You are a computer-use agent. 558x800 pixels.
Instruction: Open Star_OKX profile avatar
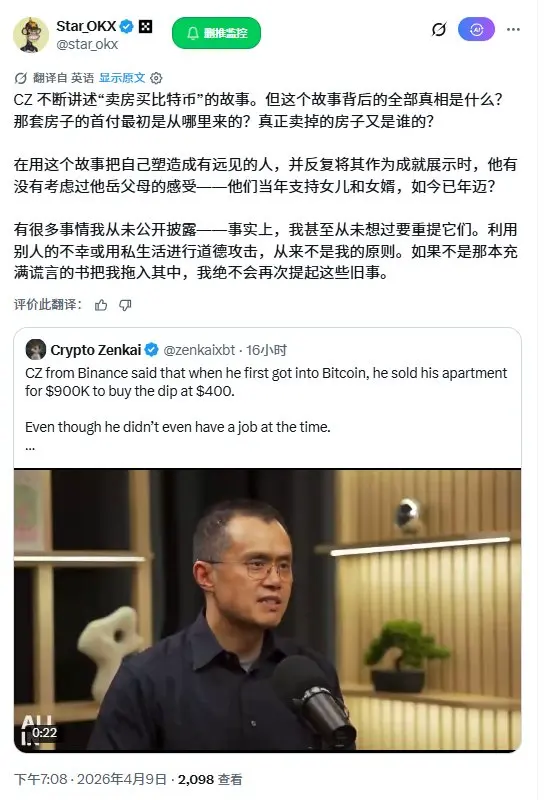coord(31,34)
